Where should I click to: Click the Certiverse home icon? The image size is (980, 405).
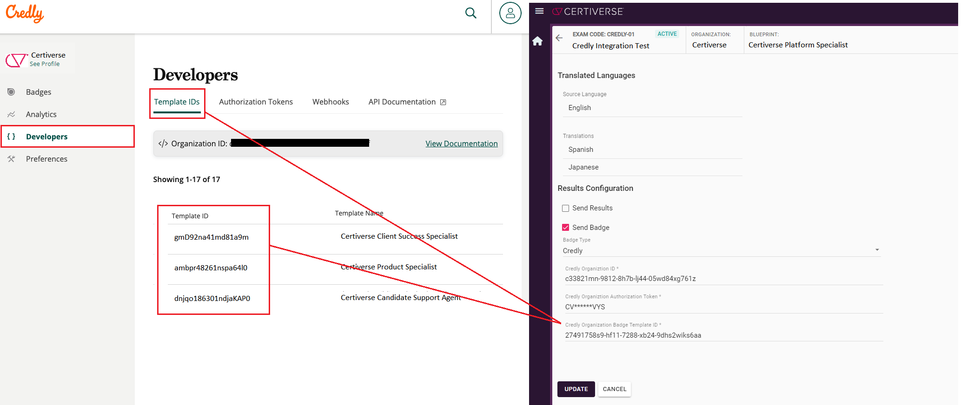(x=538, y=41)
